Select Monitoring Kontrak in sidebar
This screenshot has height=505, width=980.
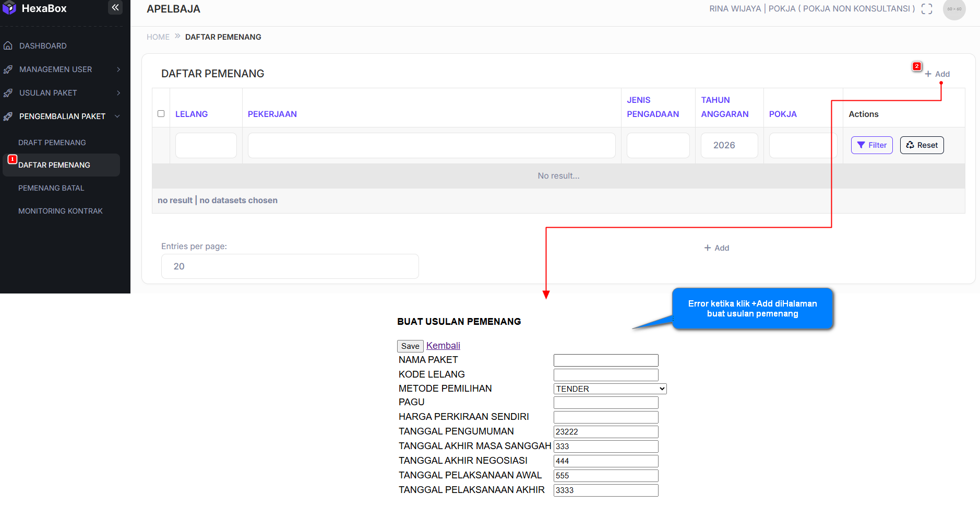tap(61, 211)
